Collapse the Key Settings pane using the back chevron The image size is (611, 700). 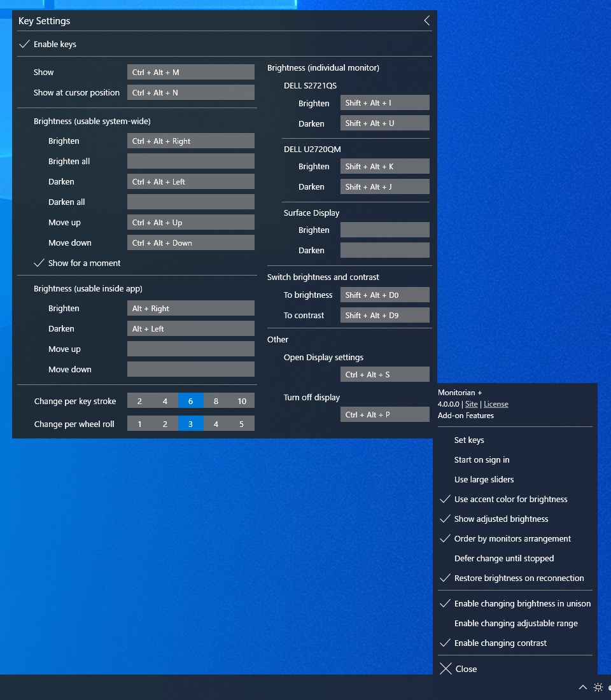[426, 20]
